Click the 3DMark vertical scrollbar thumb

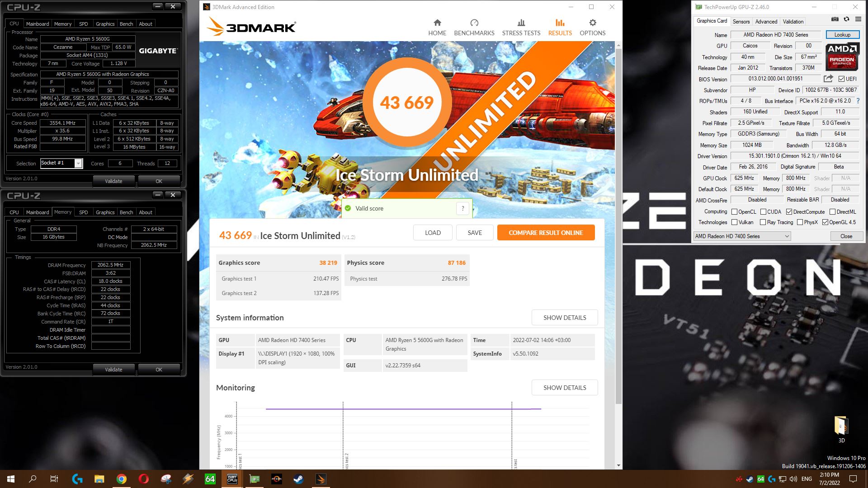click(x=618, y=226)
